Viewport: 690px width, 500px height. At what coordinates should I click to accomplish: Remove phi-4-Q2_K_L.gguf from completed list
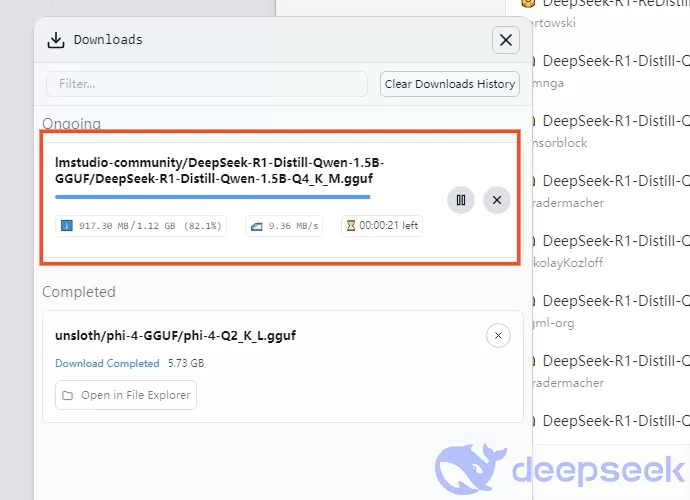pyautogui.click(x=498, y=336)
